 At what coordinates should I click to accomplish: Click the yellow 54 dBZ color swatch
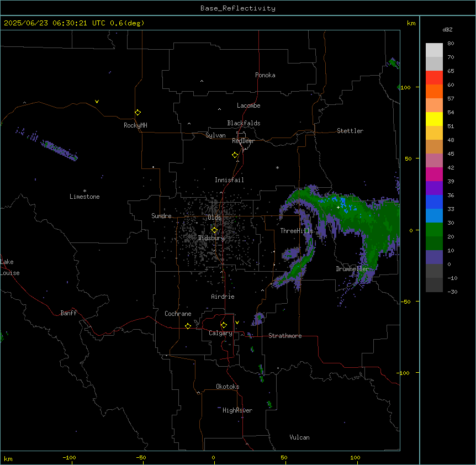(x=434, y=119)
